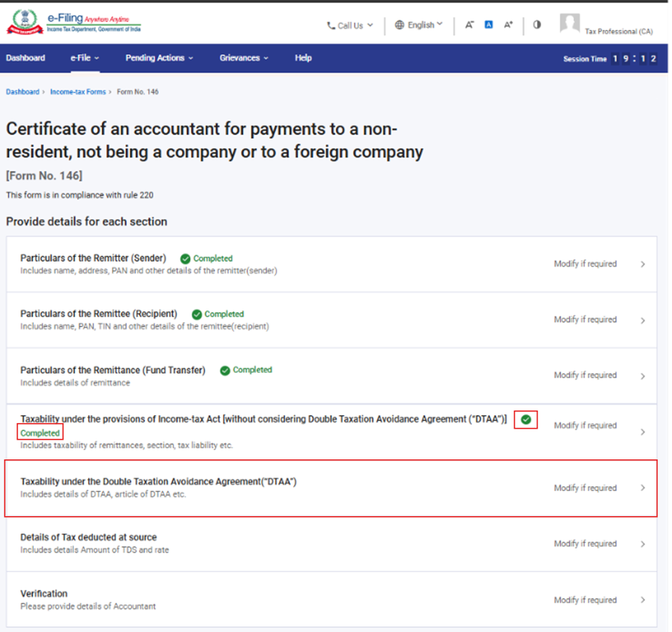
Task: Click green check icon beside Remitter Completed
Action: click(185, 258)
